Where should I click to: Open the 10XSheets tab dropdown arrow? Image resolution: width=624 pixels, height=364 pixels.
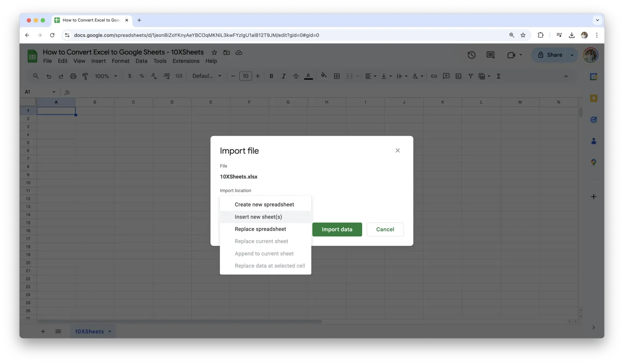pos(110,331)
